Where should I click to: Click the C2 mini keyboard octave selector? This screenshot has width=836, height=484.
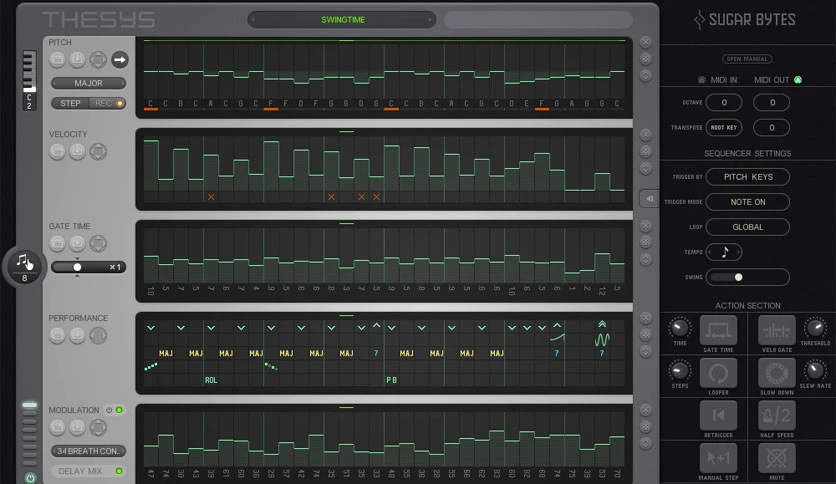pos(29,80)
